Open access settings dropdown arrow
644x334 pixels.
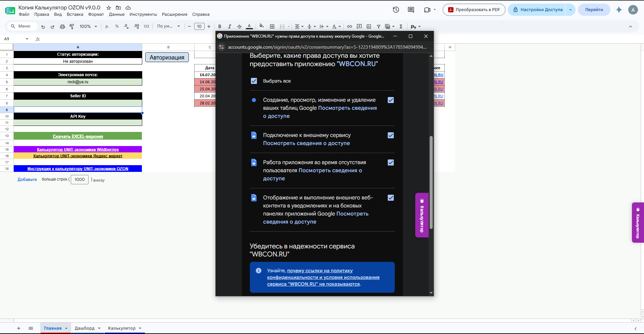(570, 10)
